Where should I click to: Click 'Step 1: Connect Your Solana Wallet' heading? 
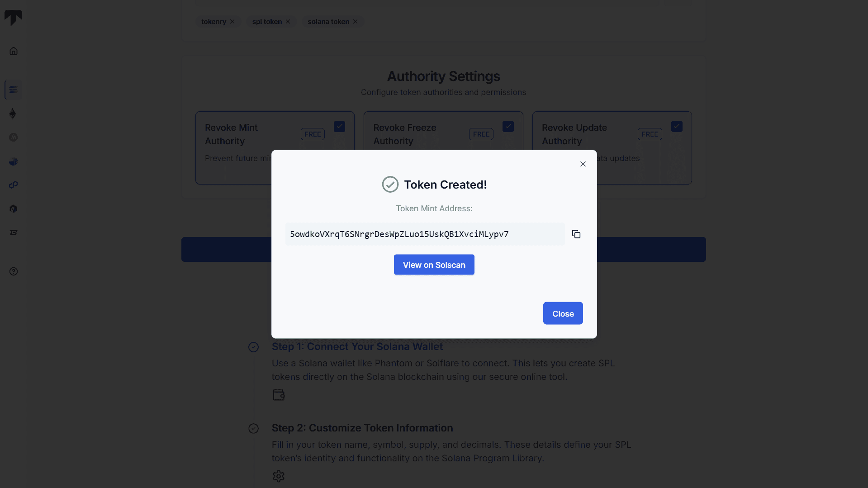click(x=357, y=346)
